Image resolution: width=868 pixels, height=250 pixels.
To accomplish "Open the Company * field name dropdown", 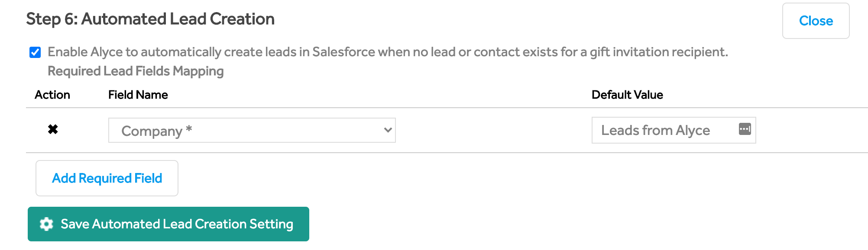I will pos(252,130).
